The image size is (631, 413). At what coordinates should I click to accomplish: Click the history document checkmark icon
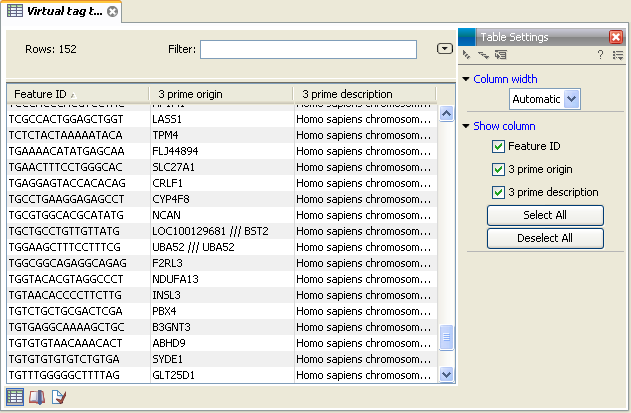[x=59, y=397]
